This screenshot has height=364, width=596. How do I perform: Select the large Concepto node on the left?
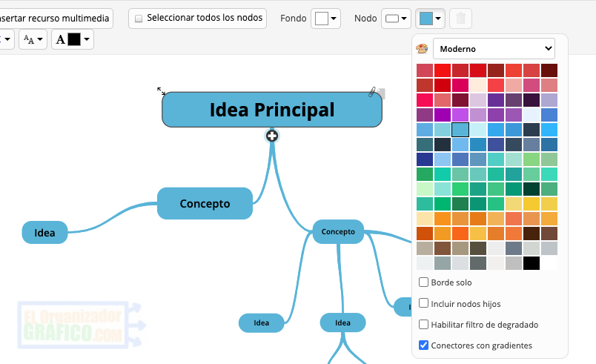pyautogui.click(x=205, y=203)
